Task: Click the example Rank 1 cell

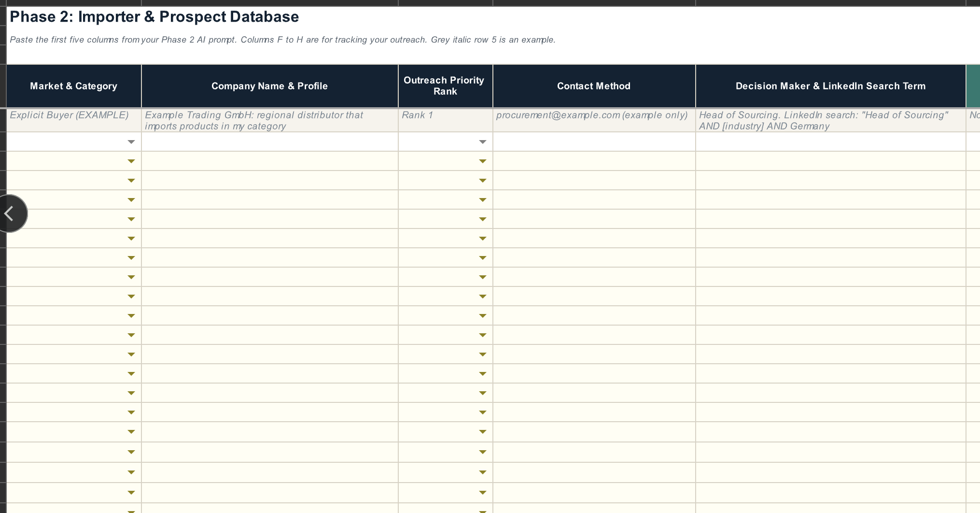Action: (x=445, y=120)
